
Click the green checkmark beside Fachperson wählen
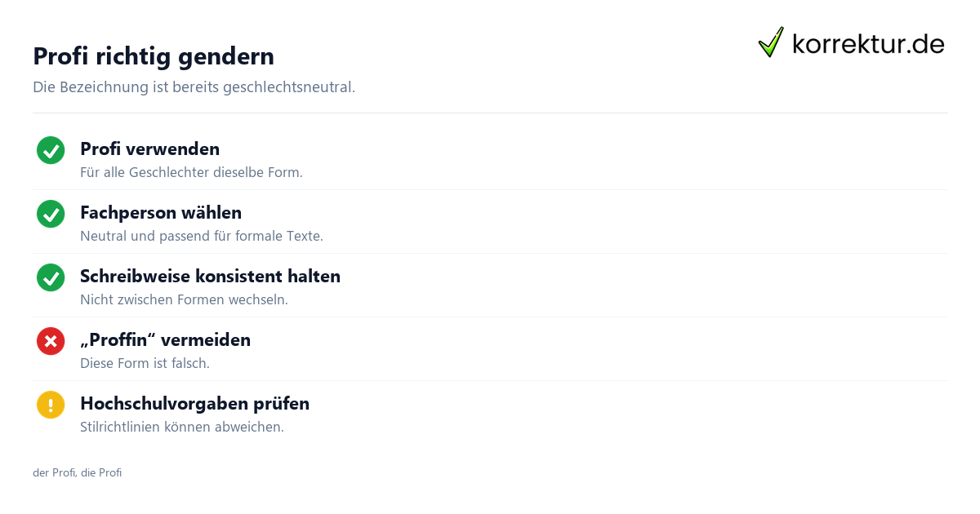[x=51, y=214]
